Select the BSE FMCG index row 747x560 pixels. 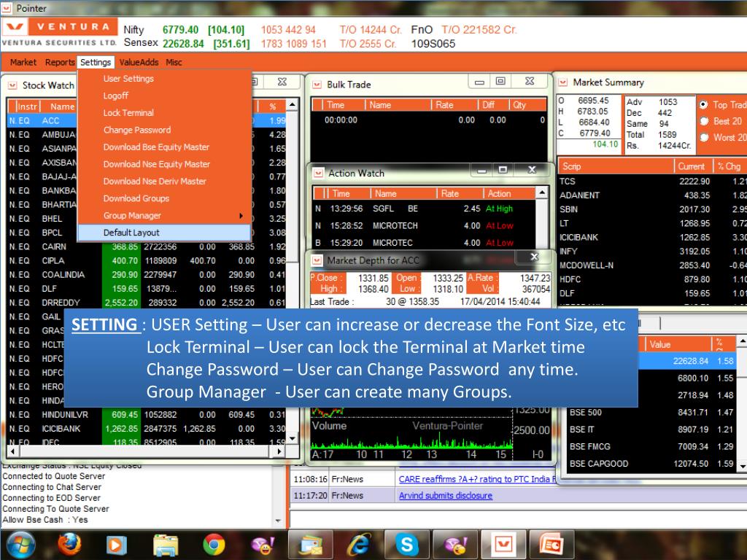point(651,447)
